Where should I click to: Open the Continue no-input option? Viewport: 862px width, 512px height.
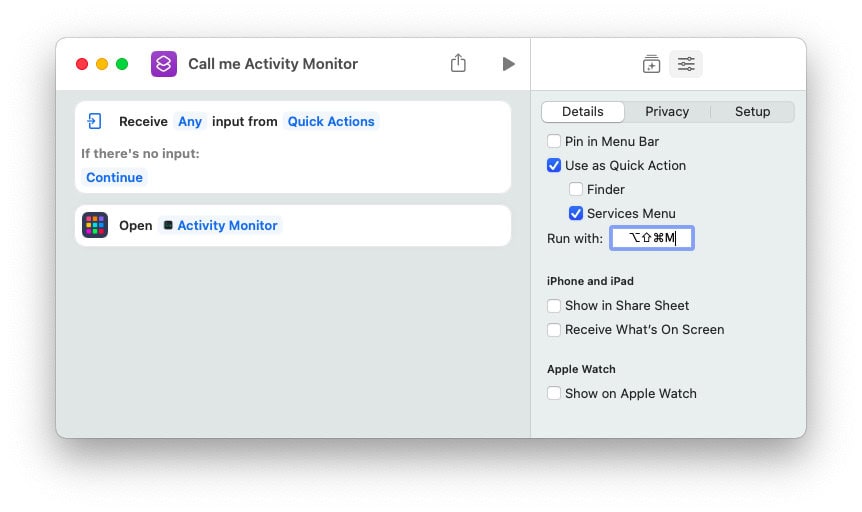(114, 177)
